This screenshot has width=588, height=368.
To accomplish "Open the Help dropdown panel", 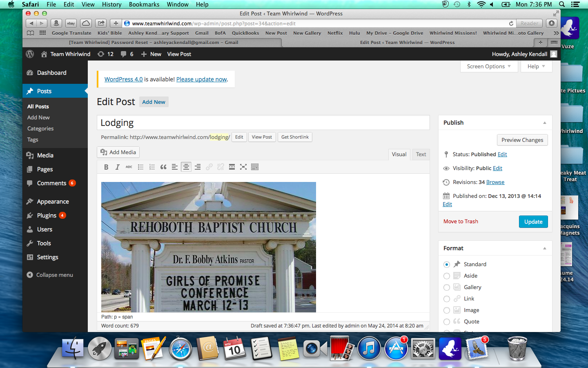I will pyautogui.click(x=536, y=66).
